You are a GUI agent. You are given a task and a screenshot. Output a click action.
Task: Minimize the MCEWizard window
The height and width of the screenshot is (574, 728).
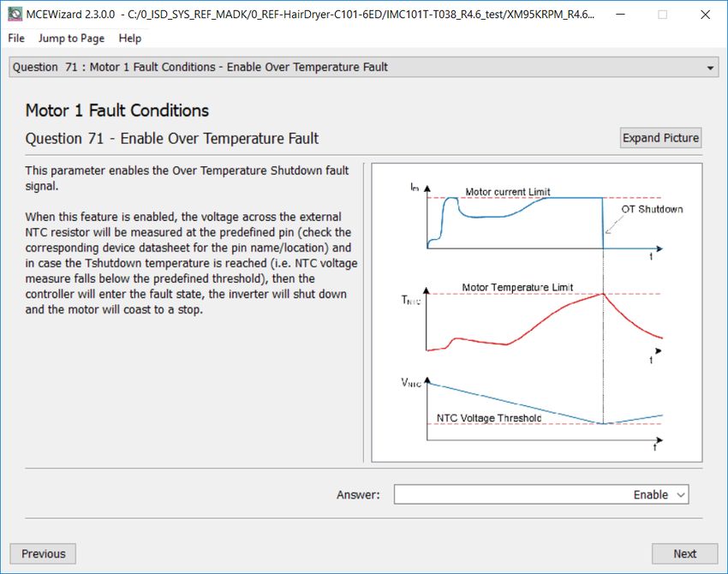pyautogui.click(x=620, y=15)
